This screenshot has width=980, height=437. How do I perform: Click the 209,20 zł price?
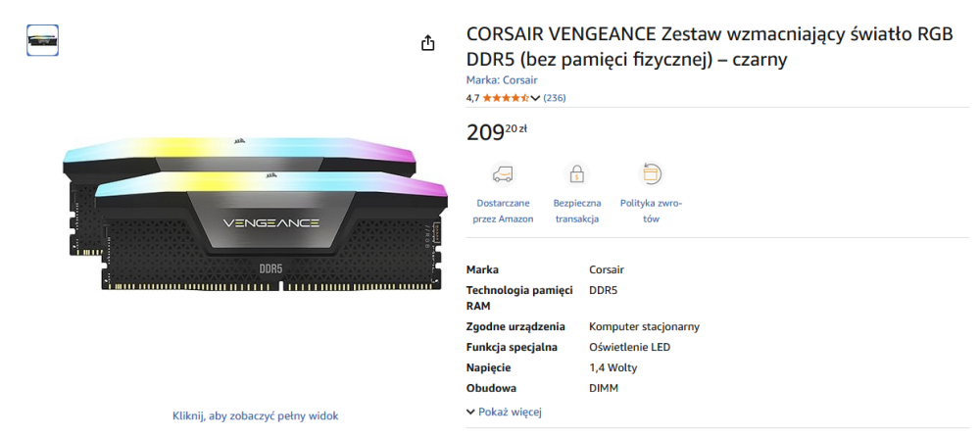point(497,131)
